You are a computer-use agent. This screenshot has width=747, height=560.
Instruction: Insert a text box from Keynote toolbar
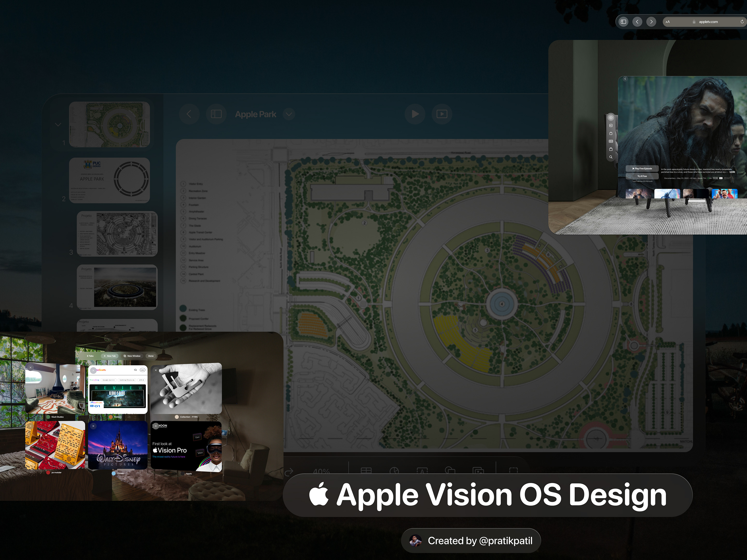[422, 471]
